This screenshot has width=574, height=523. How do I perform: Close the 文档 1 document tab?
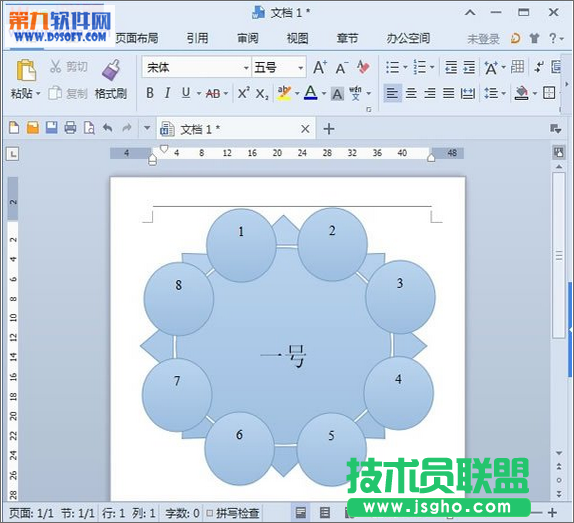pyautogui.click(x=305, y=129)
